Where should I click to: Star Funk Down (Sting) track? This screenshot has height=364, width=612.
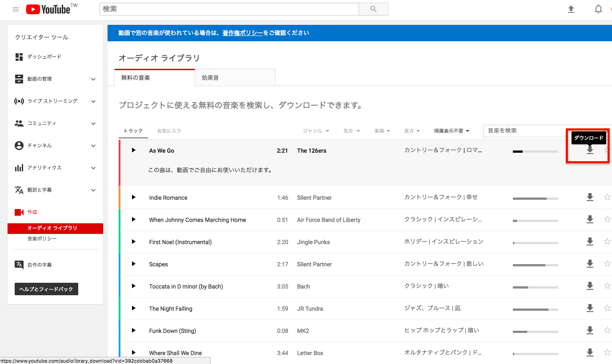coord(607,330)
